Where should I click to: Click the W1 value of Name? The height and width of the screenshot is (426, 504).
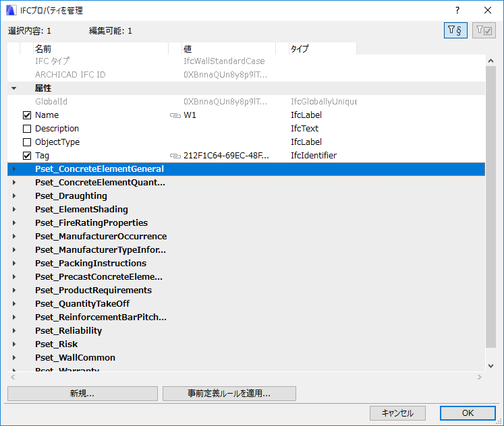190,115
